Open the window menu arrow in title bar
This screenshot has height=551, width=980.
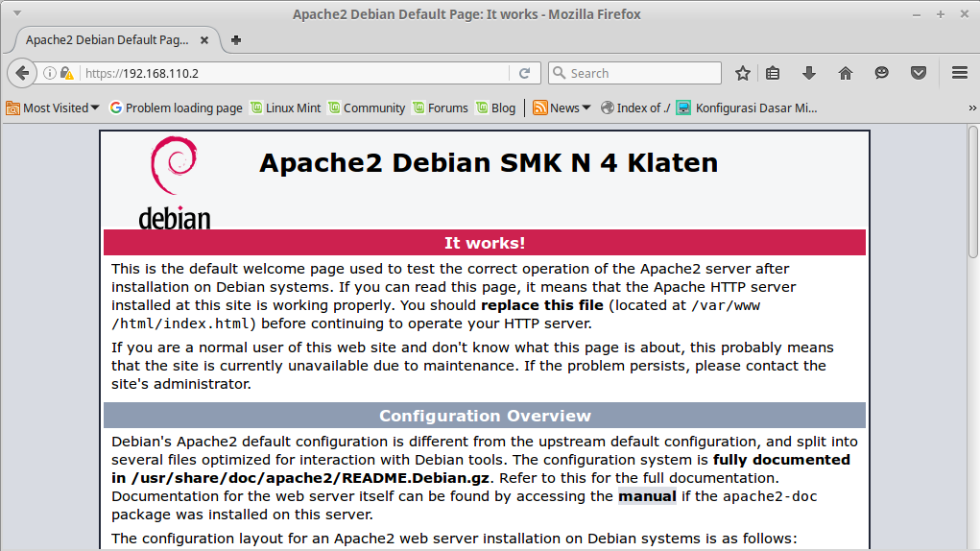(17, 13)
